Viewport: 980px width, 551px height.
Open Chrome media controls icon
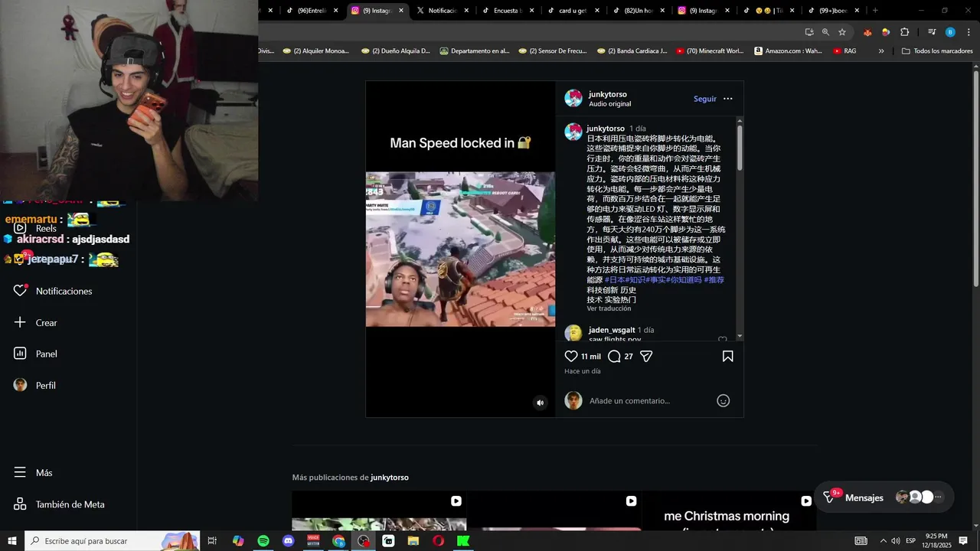pyautogui.click(x=932, y=32)
